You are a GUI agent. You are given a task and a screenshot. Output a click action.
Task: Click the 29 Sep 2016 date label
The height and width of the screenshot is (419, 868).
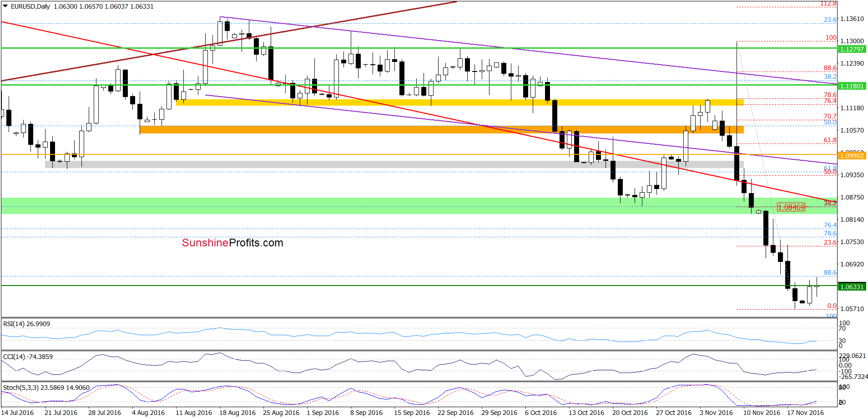[x=499, y=413]
